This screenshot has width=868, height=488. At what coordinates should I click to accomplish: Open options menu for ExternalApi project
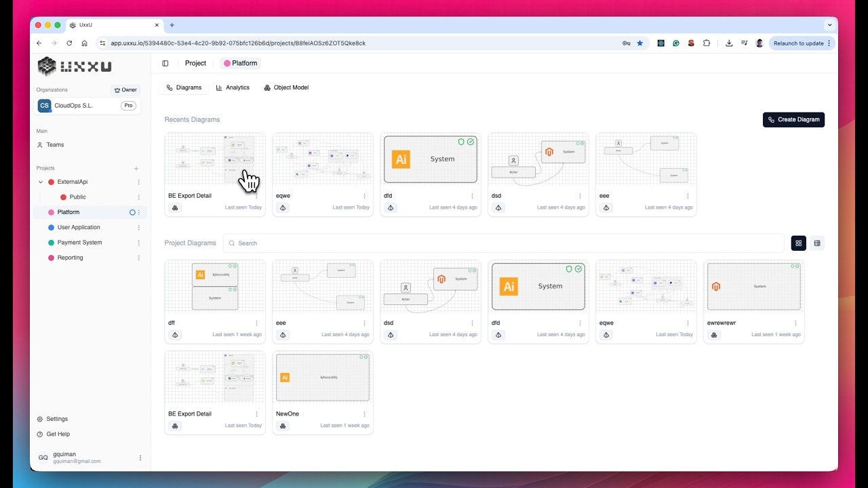[x=139, y=182]
